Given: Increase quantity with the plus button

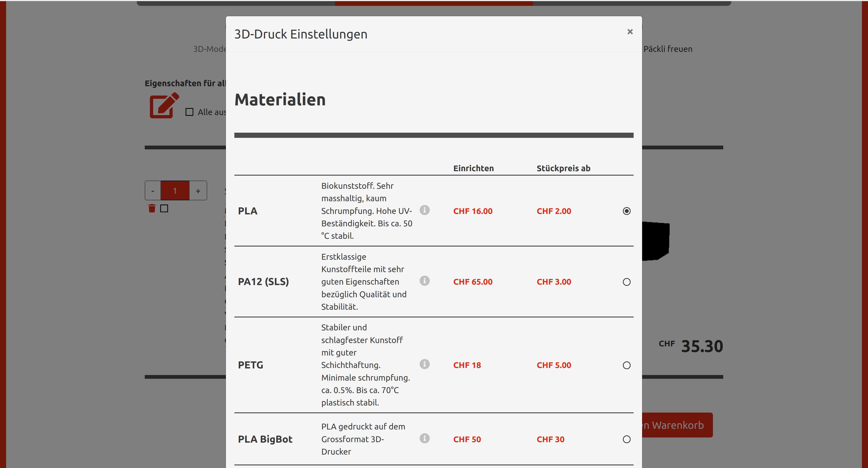Looking at the screenshot, I should pyautogui.click(x=198, y=191).
